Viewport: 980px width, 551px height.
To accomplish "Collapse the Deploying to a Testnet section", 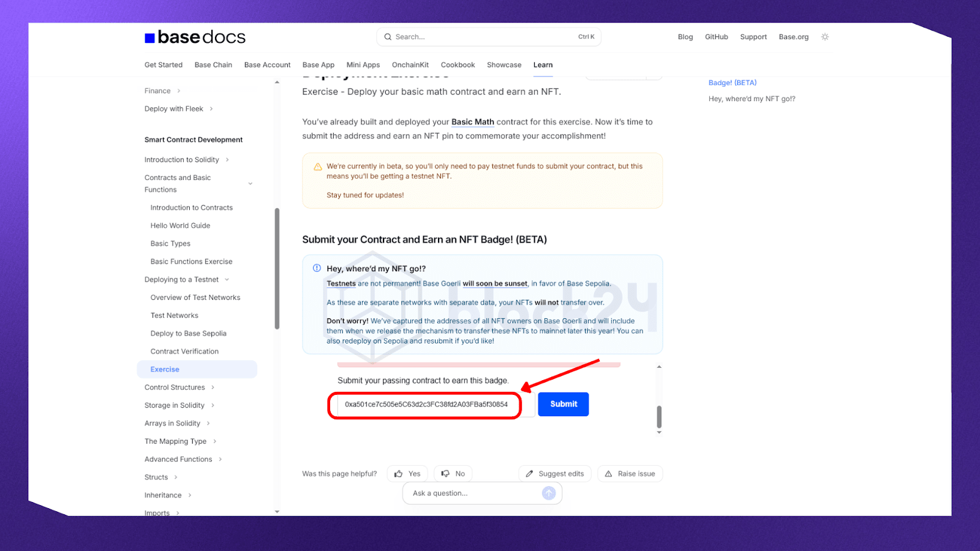I will point(227,280).
